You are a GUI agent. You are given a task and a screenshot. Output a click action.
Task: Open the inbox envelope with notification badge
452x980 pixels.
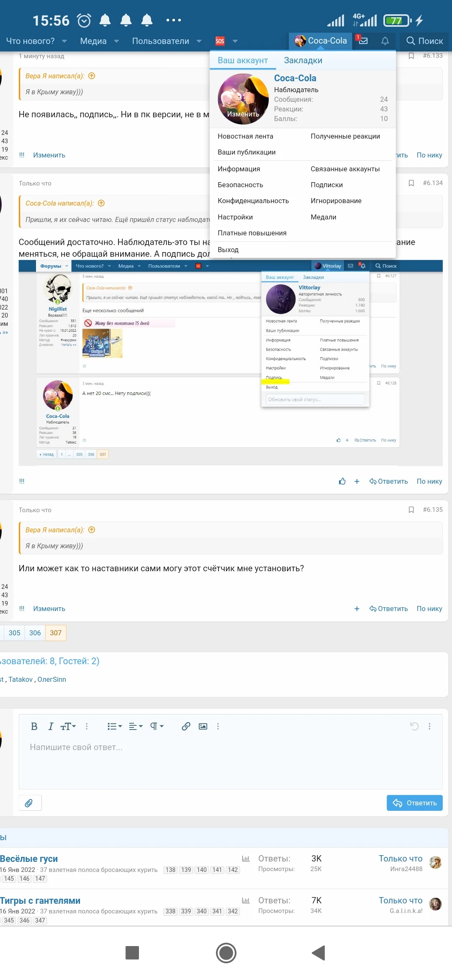pyautogui.click(x=362, y=41)
